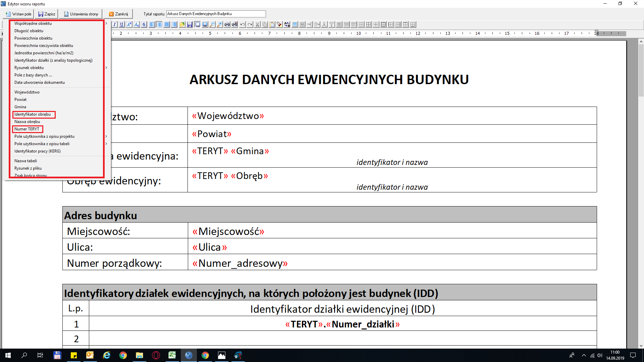The height and width of the screenshot is (362, 644).
Task: Select Długość obiektu menu entry
Action: pos(29,31)
